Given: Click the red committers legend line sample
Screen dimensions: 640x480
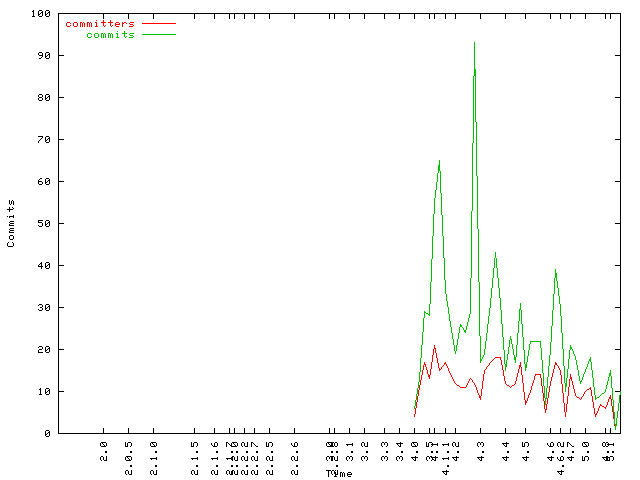Looking at the screenshot, I should [x=159, y=23].
